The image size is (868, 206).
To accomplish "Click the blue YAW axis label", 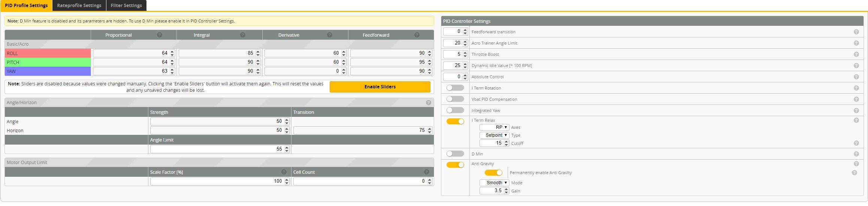I will tap(48, 71).
